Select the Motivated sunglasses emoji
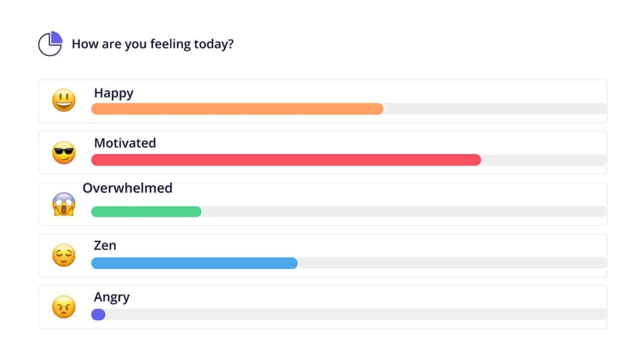The height and width of the screenshot is (362, 644). 64,153
